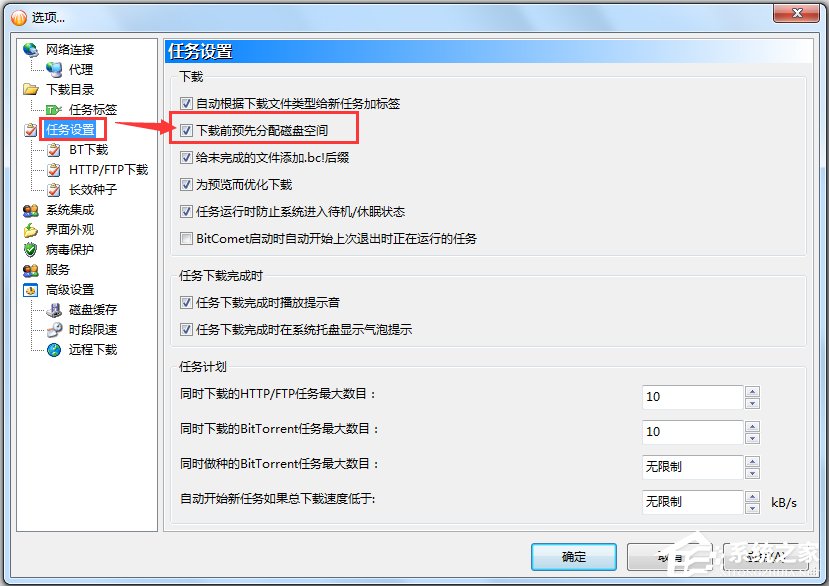
Task: Decrease max BitTorrent download tasks value
Action: tap(752, 438)
